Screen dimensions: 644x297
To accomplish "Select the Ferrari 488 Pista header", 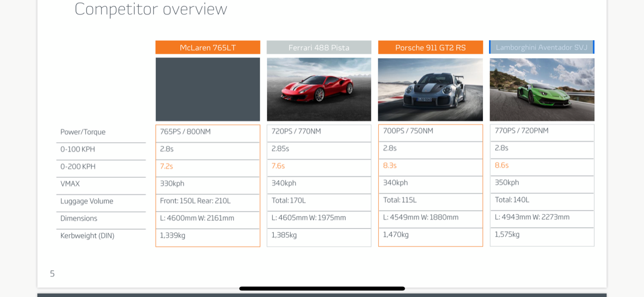I will pyautogui.click(x=318, y=48).
